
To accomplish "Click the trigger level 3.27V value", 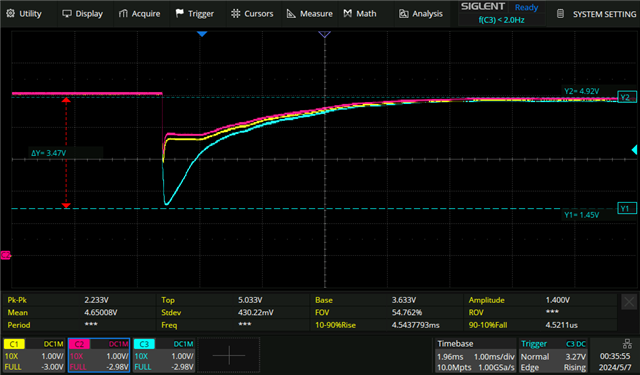I will tap(576, 357).
